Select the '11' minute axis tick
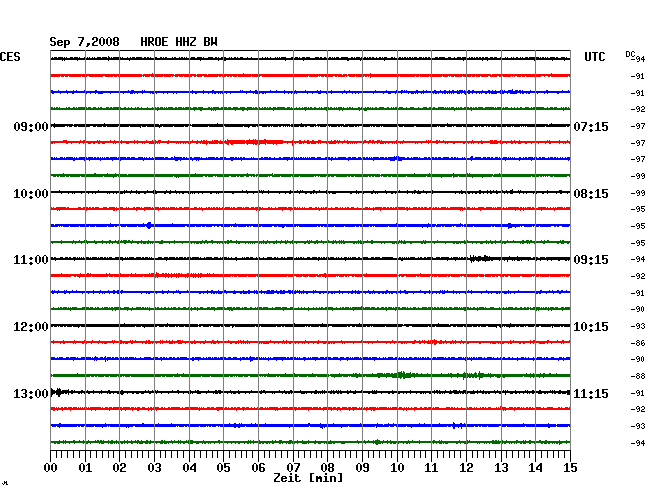Viewport: 650px width, 494px height. pyautogui.click(x=431, y=467)
